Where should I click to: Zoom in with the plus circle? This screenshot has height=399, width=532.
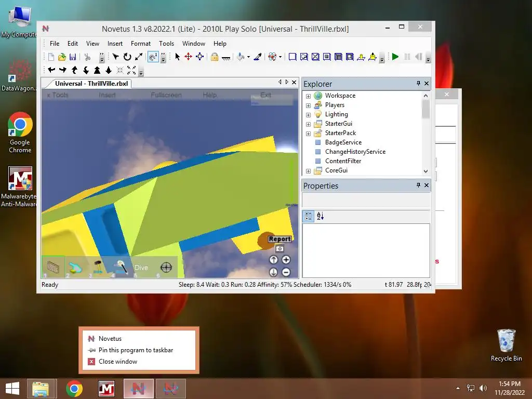[x=286, y=260]
